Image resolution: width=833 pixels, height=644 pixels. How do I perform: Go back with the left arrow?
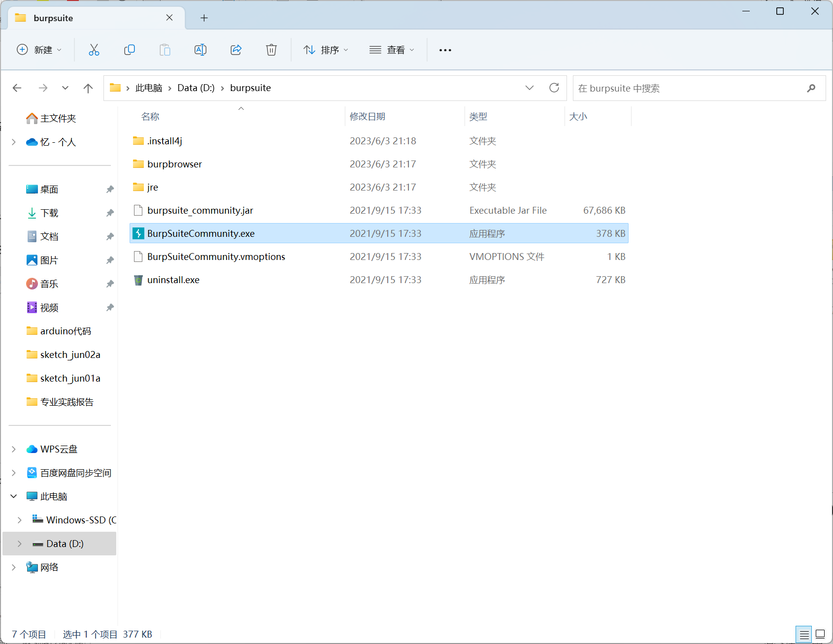(x=17, y=88)
